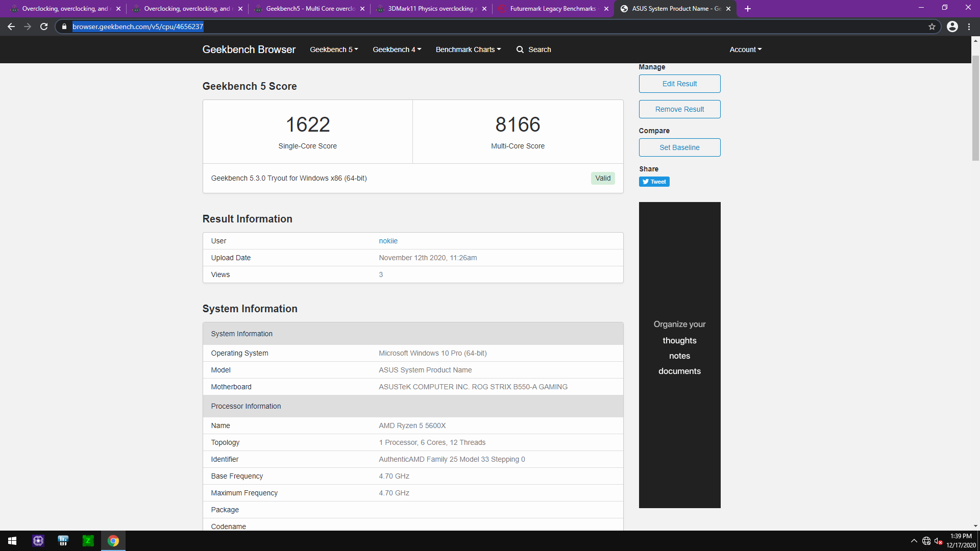This screenshot has height=551, width=980.
Task: Click the page vertical scrollbar thumb
Action: click(975, 109)
